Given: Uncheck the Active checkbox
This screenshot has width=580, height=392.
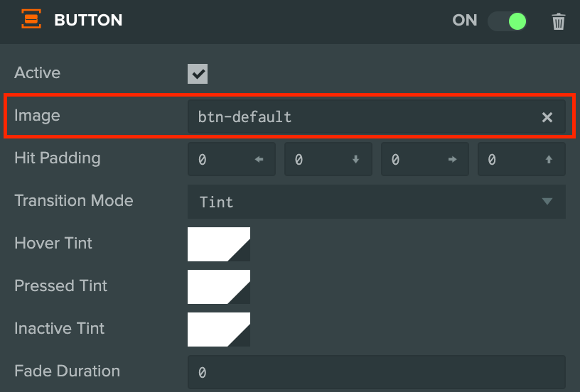Looking at the screenshot, I should tap(198, 74).
